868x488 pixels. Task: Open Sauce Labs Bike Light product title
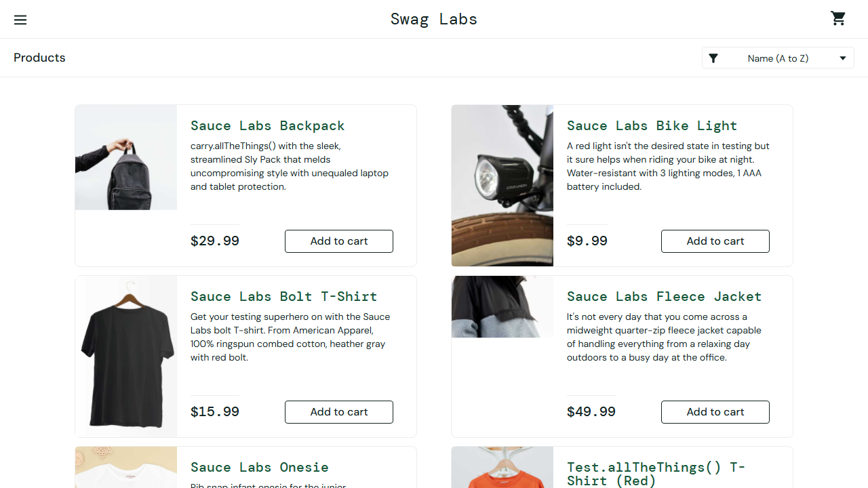(652, 125)
